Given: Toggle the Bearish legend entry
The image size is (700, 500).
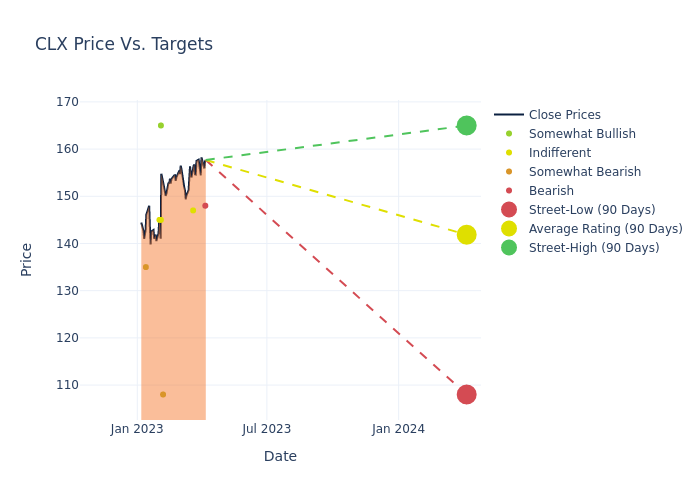Looking at the screenshot, I should 551,191.
